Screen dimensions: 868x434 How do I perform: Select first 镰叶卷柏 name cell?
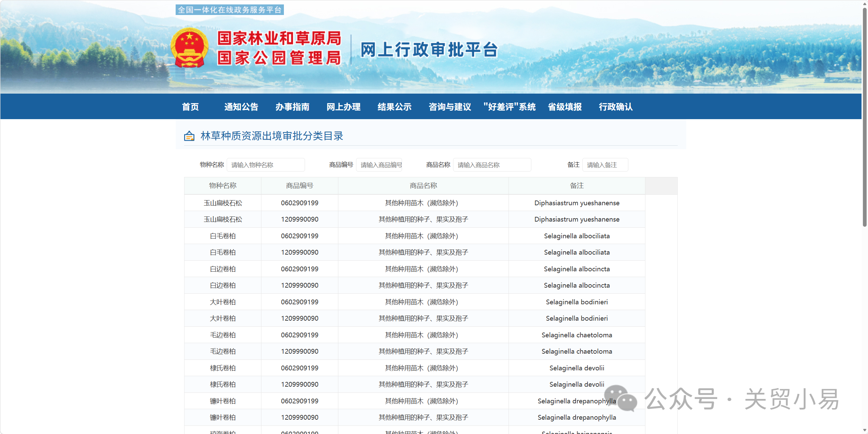click(x=223, y=401)
